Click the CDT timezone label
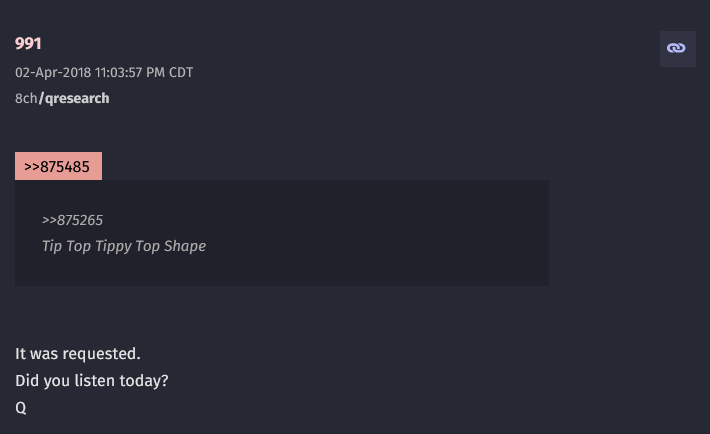This screenshot has width=710, height=434. point(181,72)
